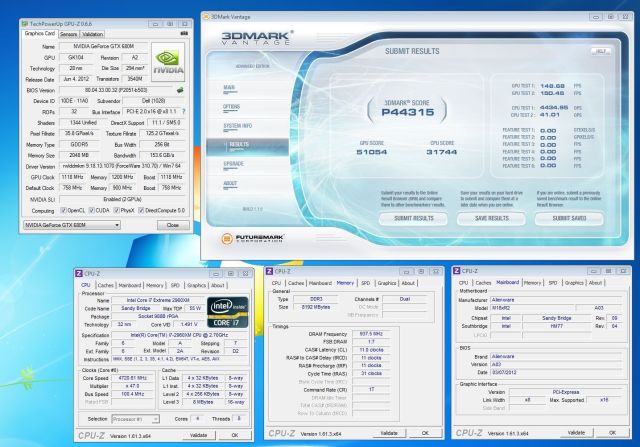
Task: Click the CPU-Z icon in the Memory window title
Action: [269, 271]
